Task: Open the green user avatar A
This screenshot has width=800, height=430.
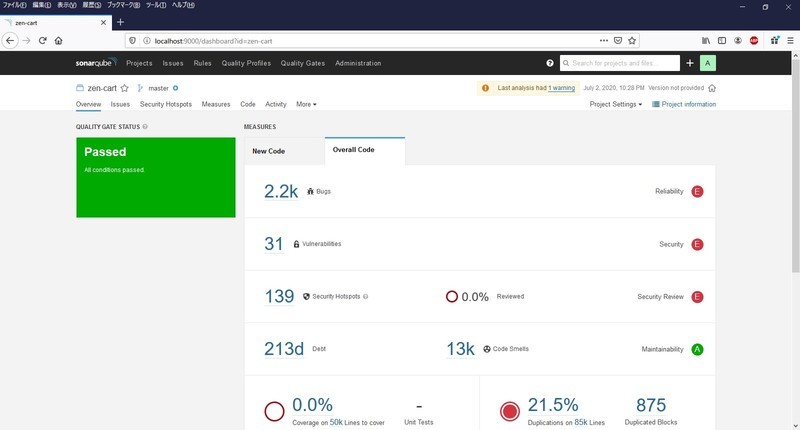Action: point(708,63)
